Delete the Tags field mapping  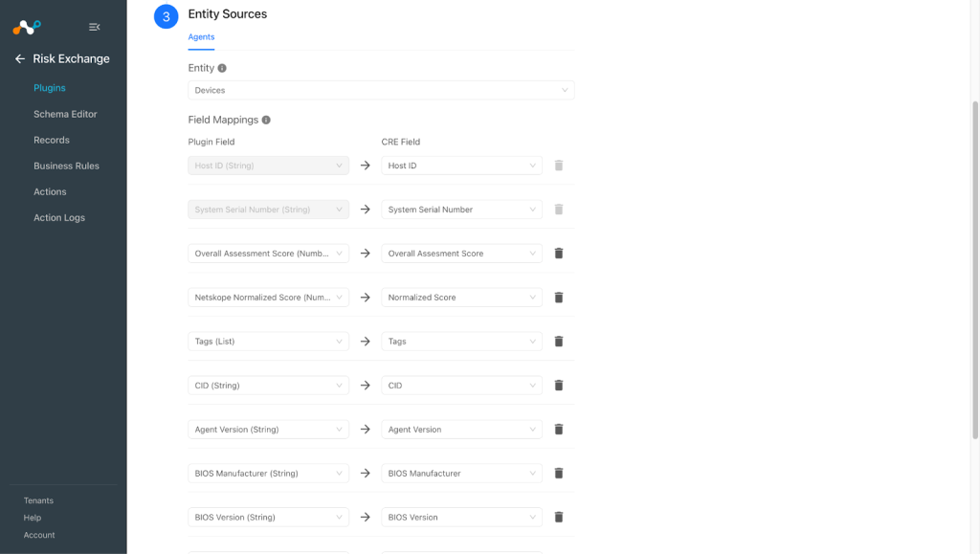(559, 342)
